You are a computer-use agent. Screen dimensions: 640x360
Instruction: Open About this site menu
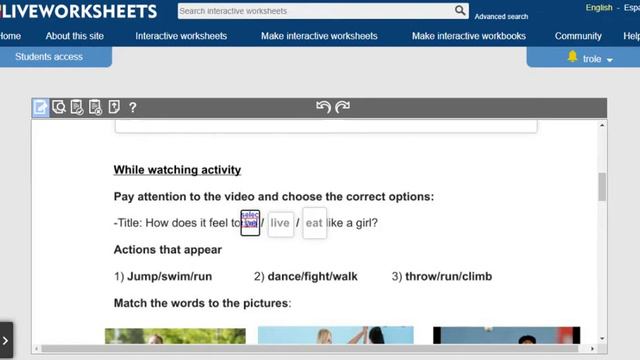pyautogui.click(x=75, y=36)
